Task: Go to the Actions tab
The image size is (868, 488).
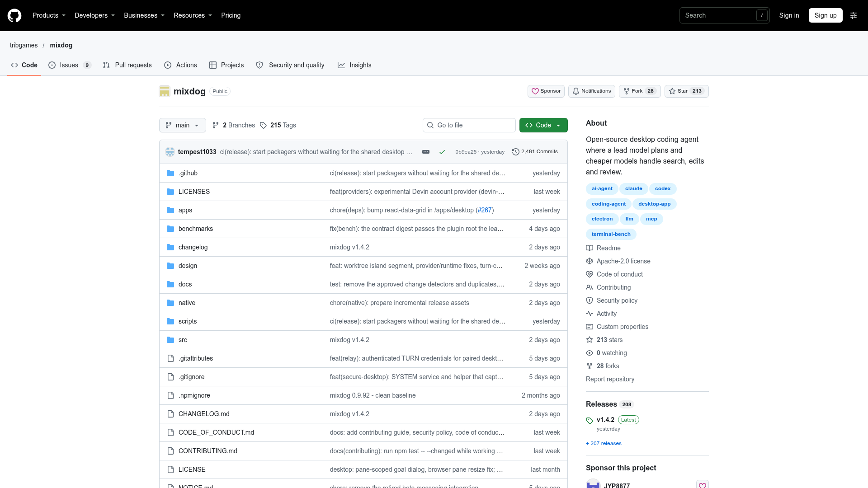Action: click(x=180, y=65)
